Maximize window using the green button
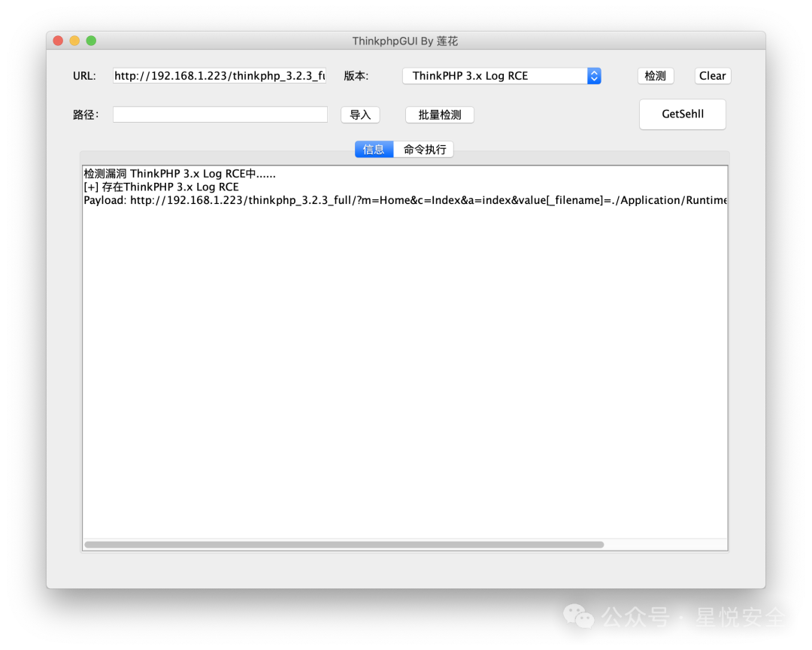Image resolution: width=812 pixels, height=650 pixels. coord(91,41)
